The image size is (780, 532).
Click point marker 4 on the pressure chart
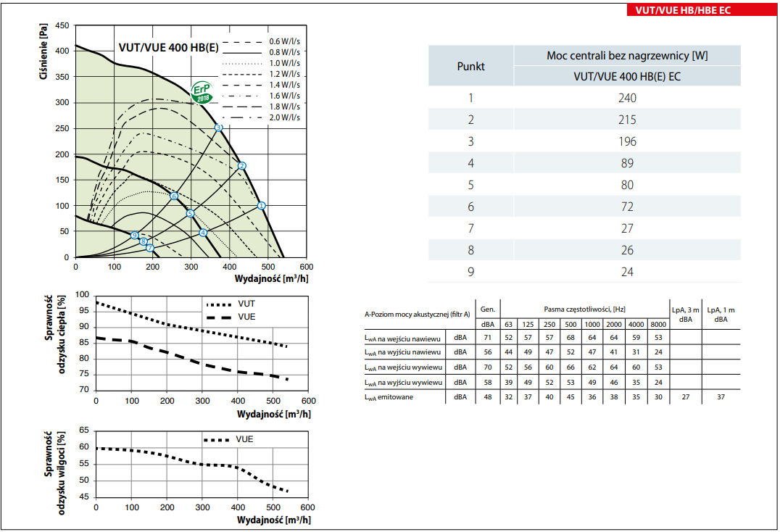click(x=203, y=233)
